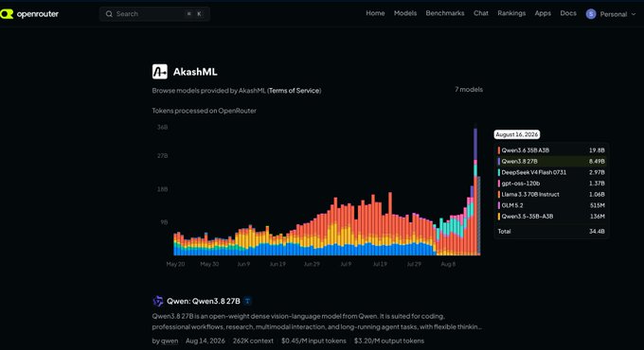The width and height of the screenshot is (644, 350).
Task: Click the $0.45/M input tokens text
Action: coord(313,341)
